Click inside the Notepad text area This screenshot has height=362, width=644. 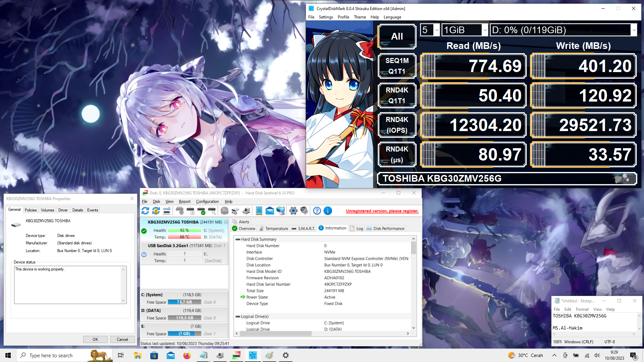[594, 322]
